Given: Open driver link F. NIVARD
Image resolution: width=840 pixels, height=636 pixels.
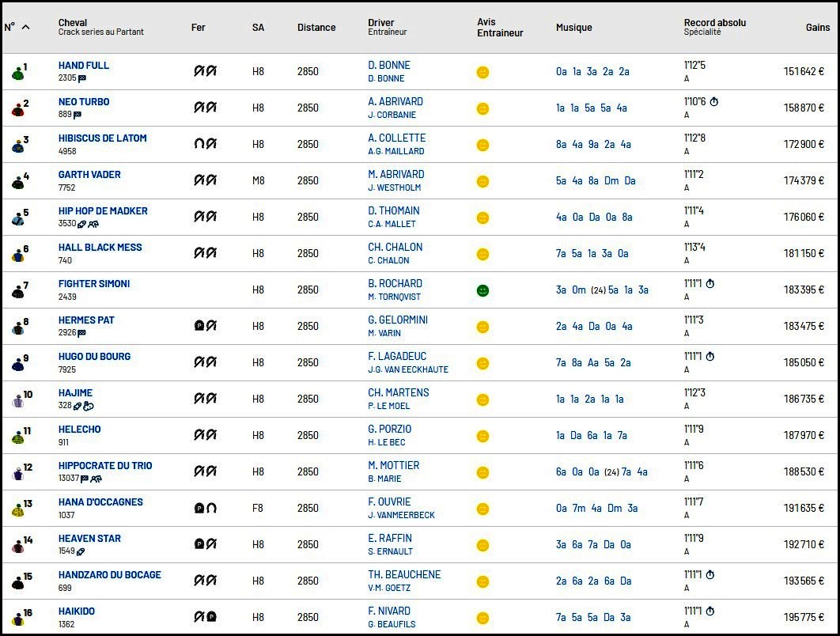Looking at the screenshot, I should point(389,611).
